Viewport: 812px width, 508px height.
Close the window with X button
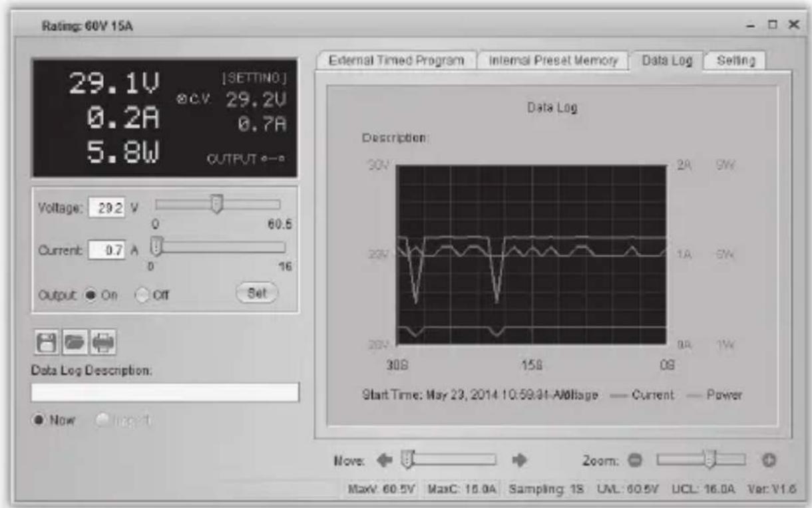793,25
